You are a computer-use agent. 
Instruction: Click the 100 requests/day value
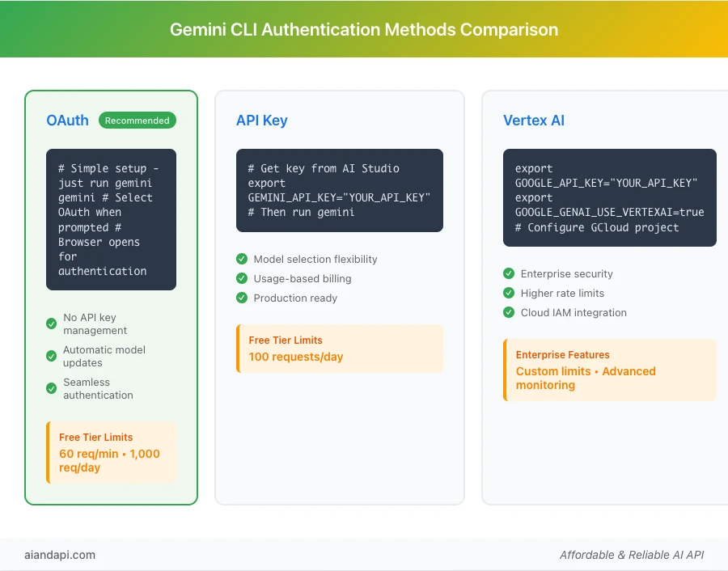click(296, 357)
